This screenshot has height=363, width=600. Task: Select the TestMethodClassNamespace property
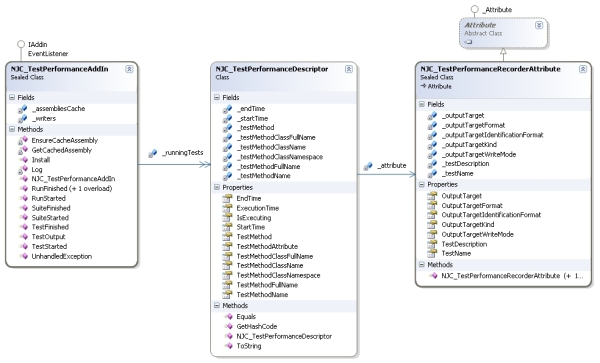[x=278, y=275]
